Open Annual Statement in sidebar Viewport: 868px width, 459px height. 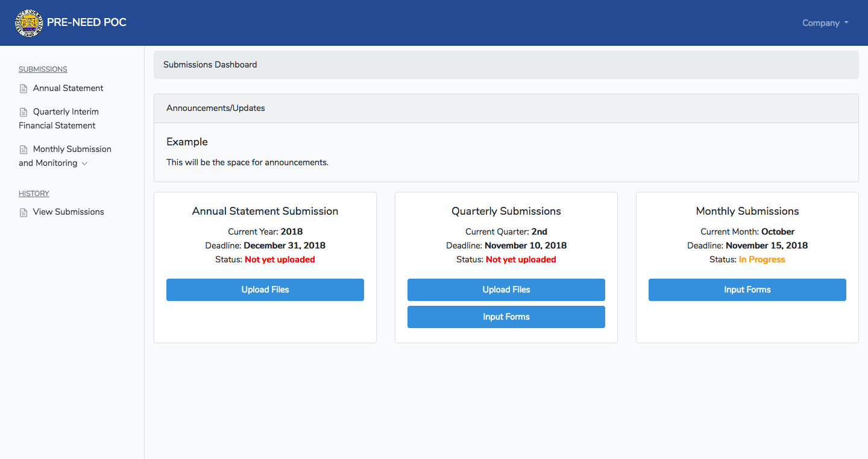point(68,88)
